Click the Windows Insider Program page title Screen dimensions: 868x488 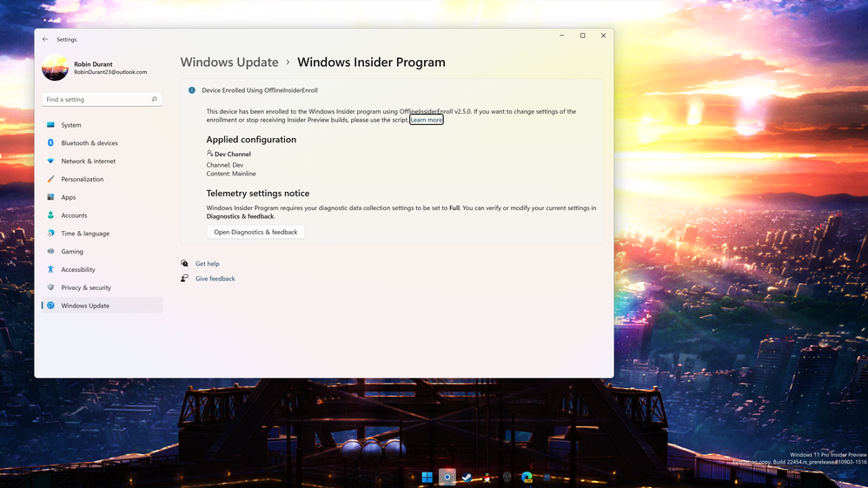pos(372,62)
